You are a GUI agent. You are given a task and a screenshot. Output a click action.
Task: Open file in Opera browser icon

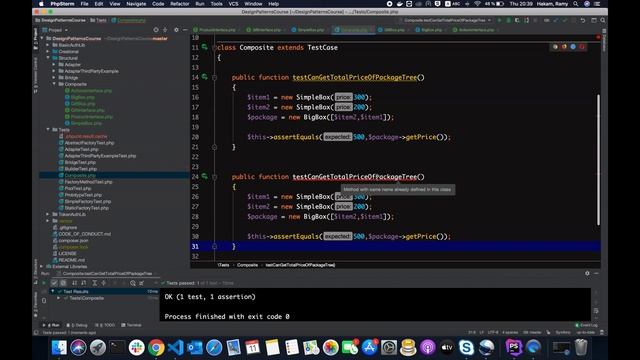[582, 47]
